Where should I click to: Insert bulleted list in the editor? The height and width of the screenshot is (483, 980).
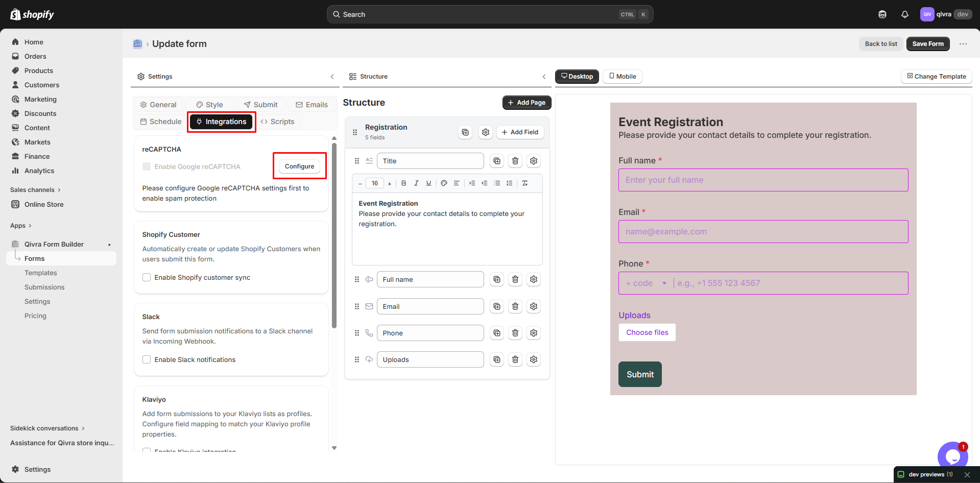497,183
